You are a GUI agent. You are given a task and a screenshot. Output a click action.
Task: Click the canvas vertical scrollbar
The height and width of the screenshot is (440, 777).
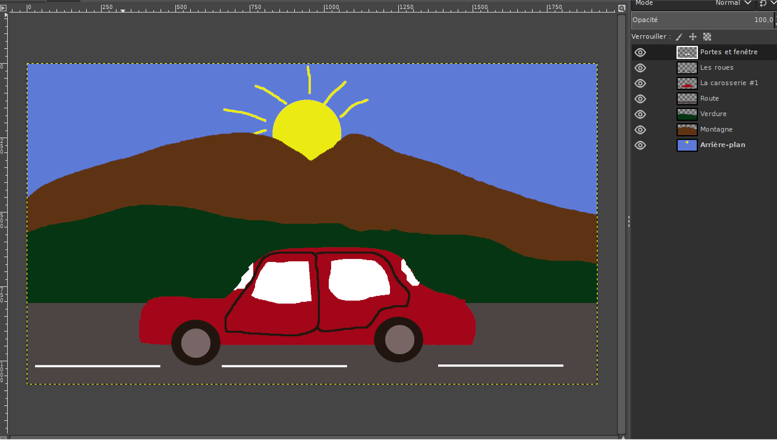621,220
